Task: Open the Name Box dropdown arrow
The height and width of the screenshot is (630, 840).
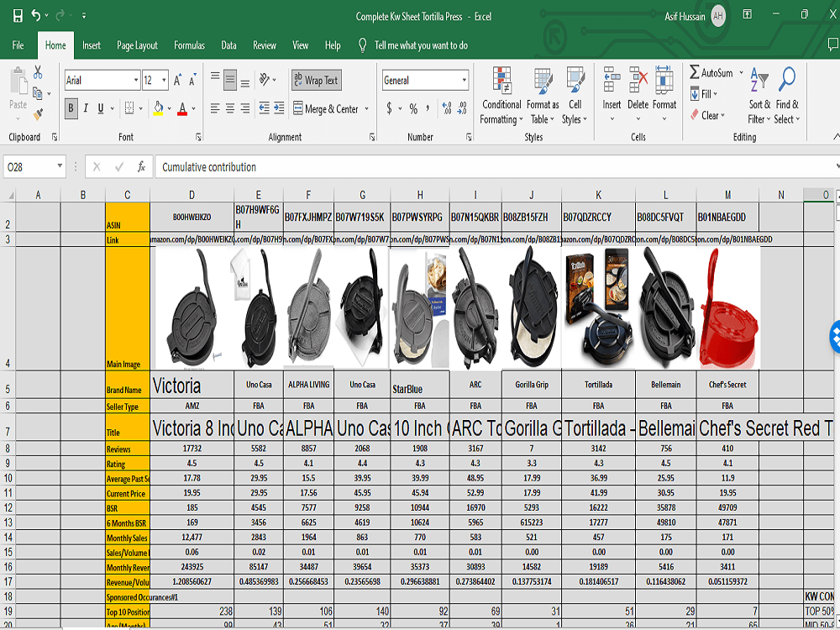Action: pyautogui.click(x=60, y=166)
